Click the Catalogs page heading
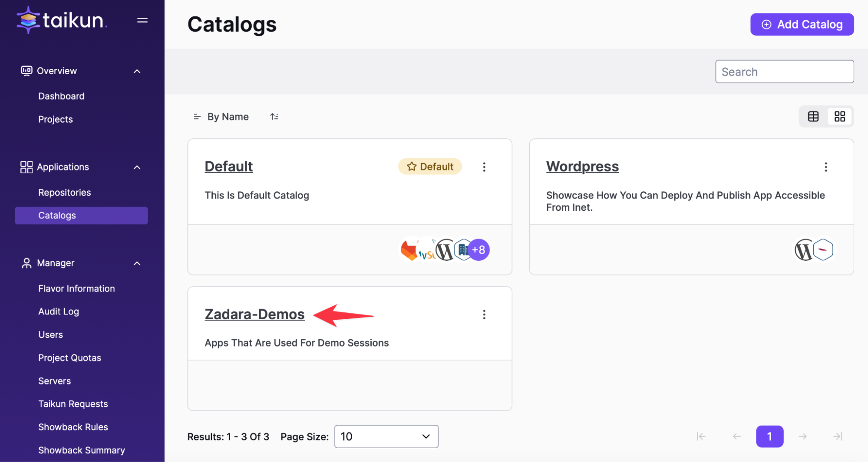 click(232, 24)
